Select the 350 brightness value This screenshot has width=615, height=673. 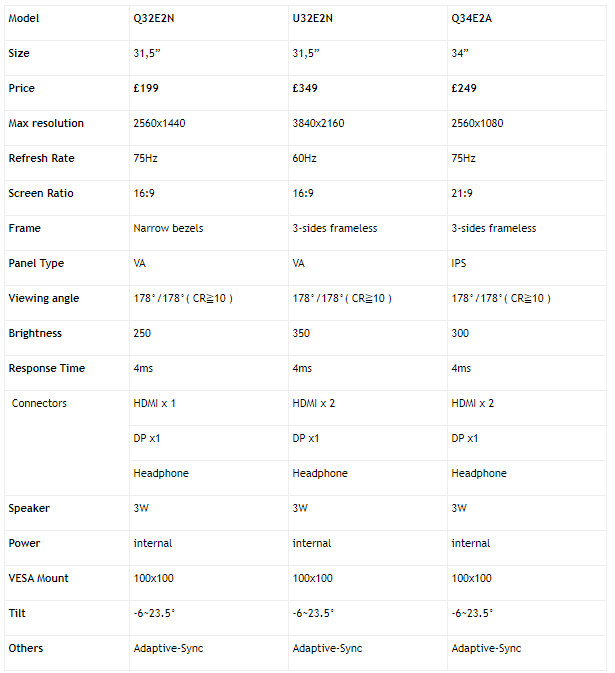[301, 333]
